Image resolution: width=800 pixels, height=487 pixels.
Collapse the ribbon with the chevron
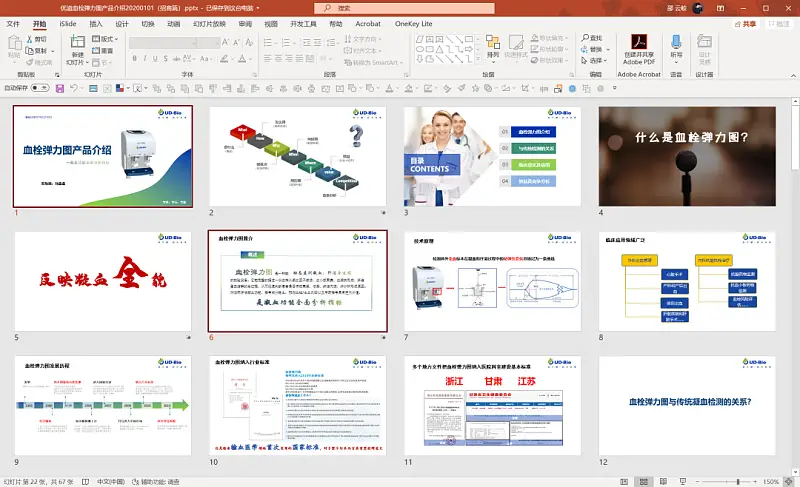(x=793, y=75)
